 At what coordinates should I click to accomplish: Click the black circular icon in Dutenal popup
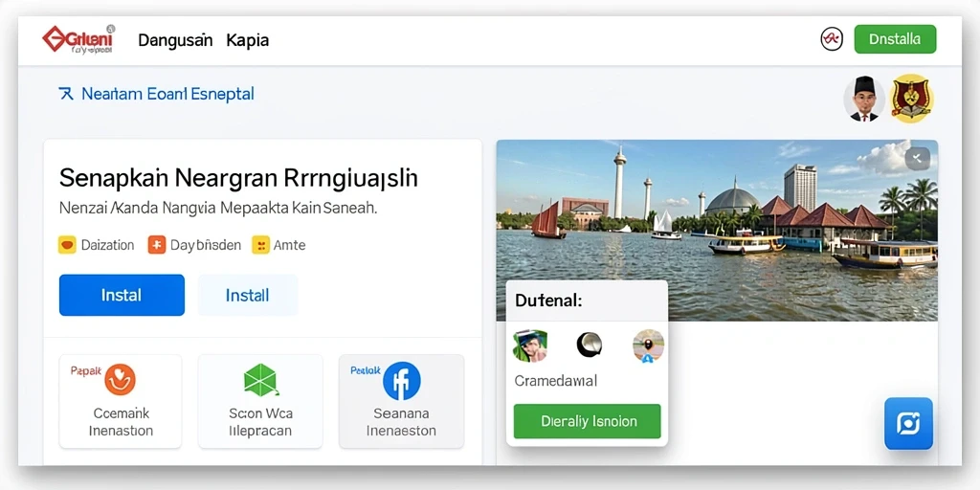589,345
